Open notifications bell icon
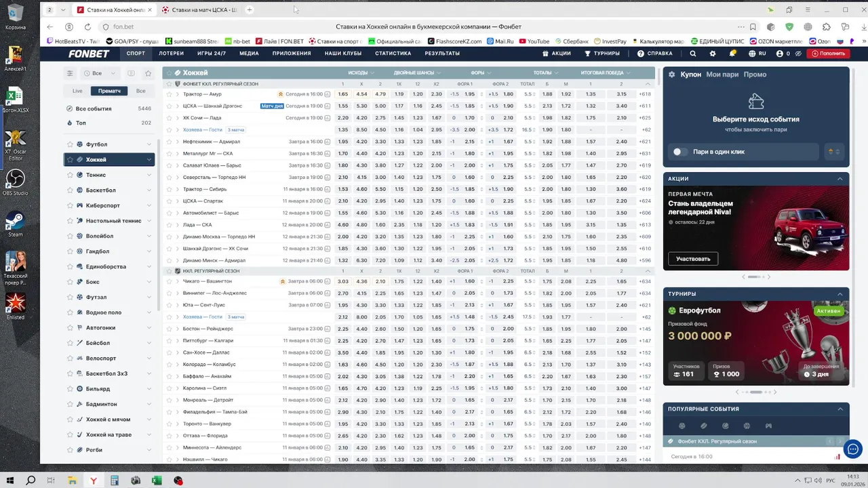 (732, 54)
